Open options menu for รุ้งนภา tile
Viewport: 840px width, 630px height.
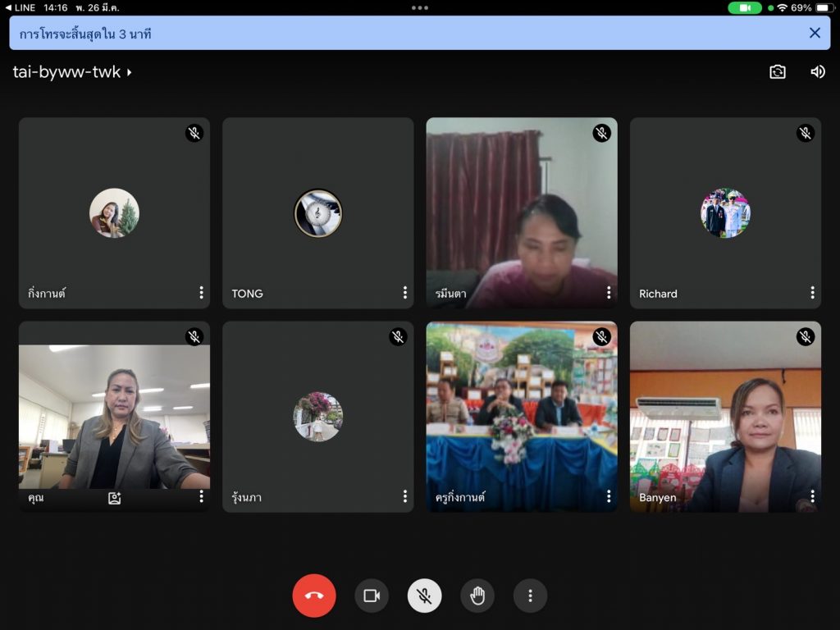tap(405, 496)
